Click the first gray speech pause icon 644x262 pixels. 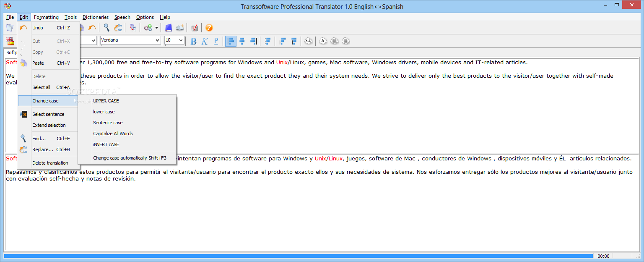[x=334, y=41]
